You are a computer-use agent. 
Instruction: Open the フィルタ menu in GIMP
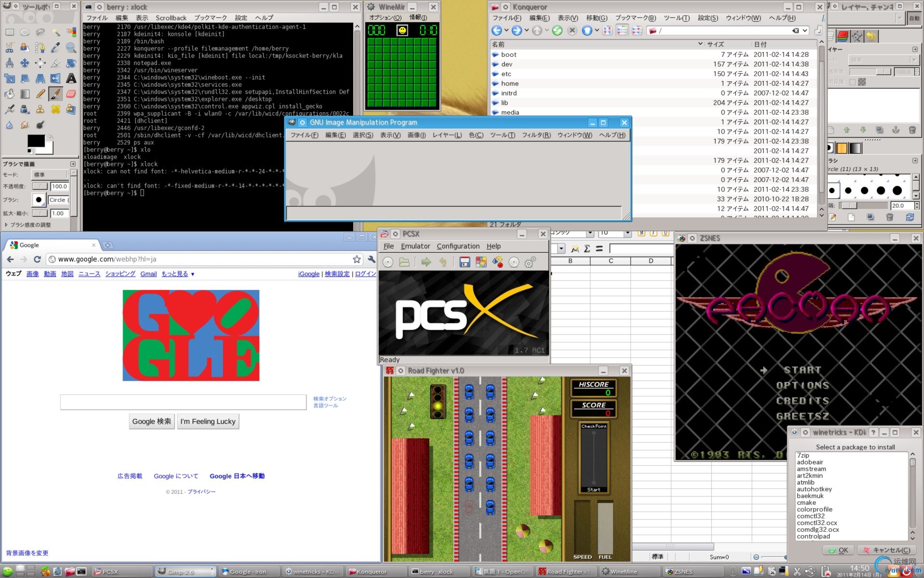[536, 135]
